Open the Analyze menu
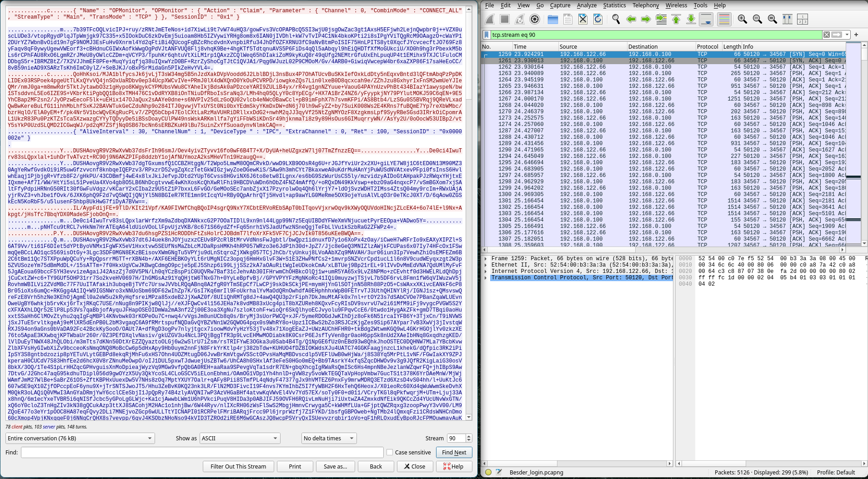Image resolution: width=868 pixels, height=479 pixels. [587, 5]
